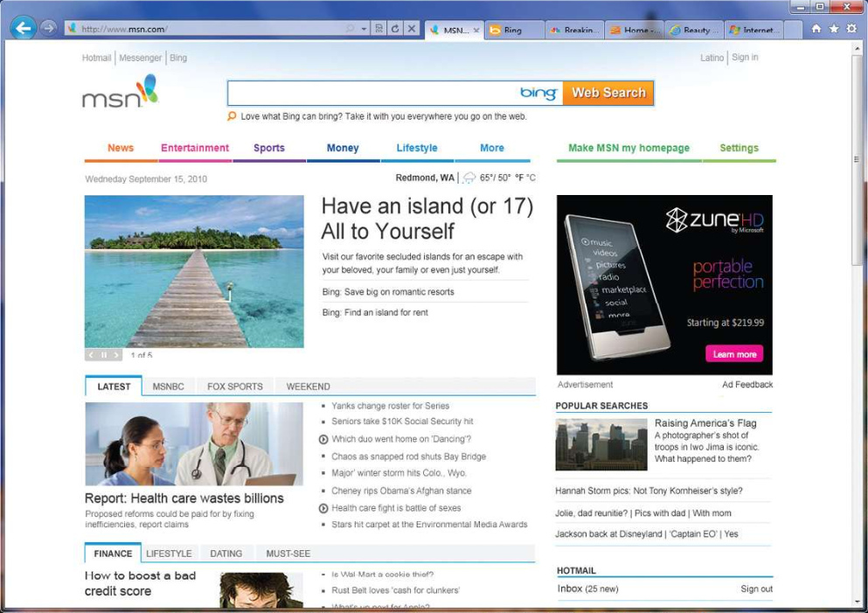Click the city skyline thumbnail
This screenshot has height=613, width=868.
point(601,444)
